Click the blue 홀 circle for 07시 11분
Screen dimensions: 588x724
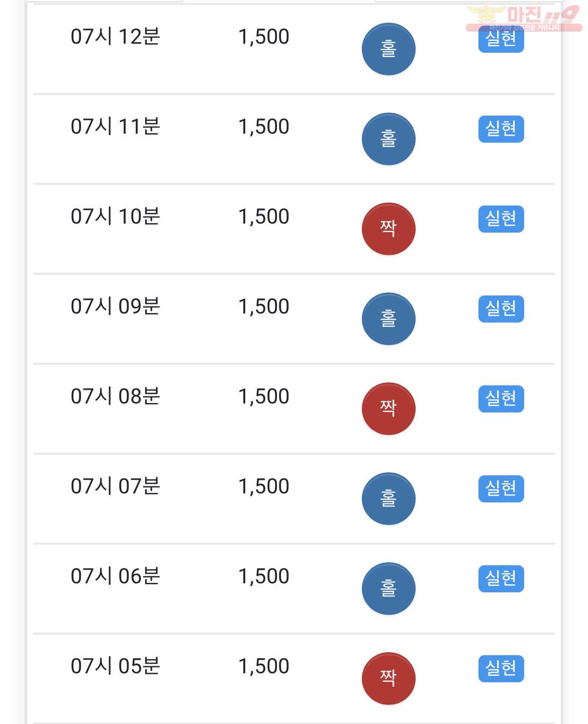point(388,139)
